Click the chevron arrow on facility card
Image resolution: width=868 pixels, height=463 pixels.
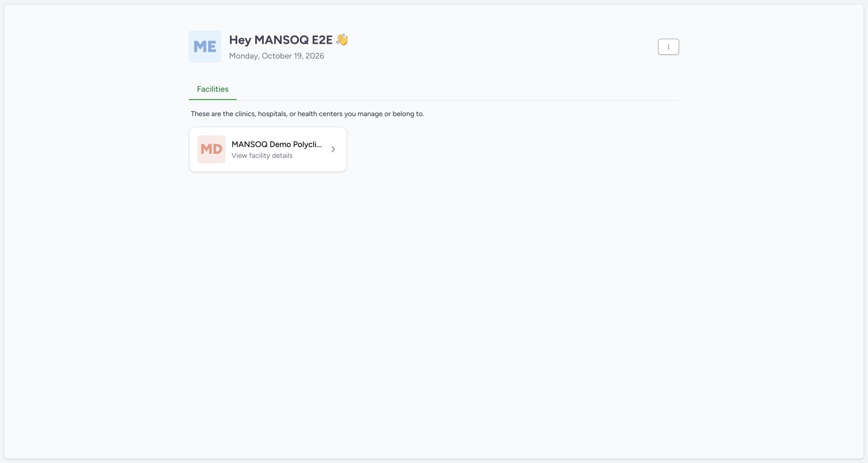[333, 149]
